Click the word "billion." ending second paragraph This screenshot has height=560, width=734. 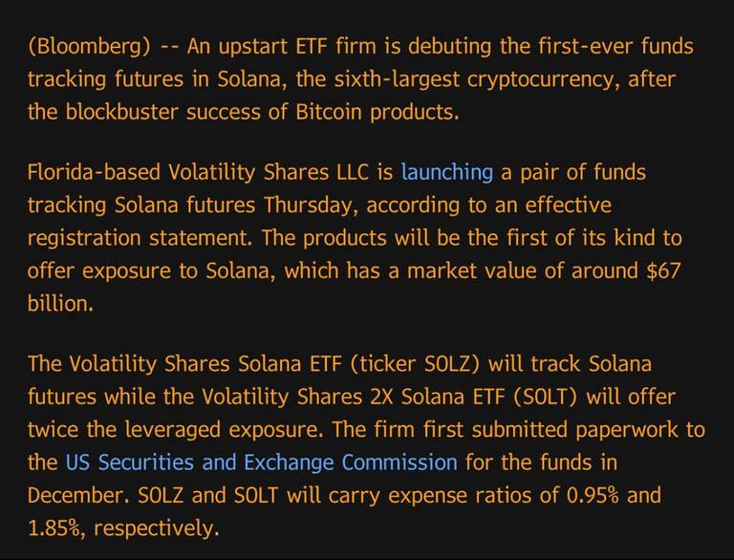click(x=60, y=304)
